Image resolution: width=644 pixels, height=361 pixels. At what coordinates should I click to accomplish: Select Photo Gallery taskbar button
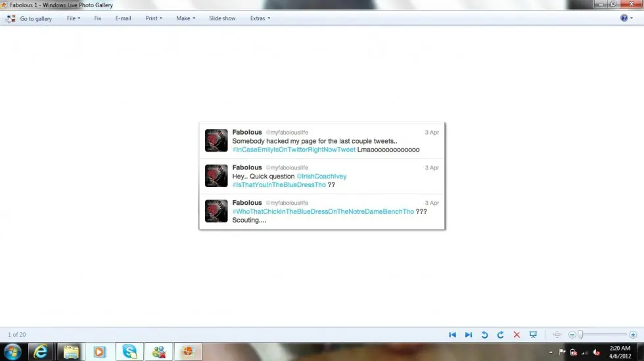[188, 352]
